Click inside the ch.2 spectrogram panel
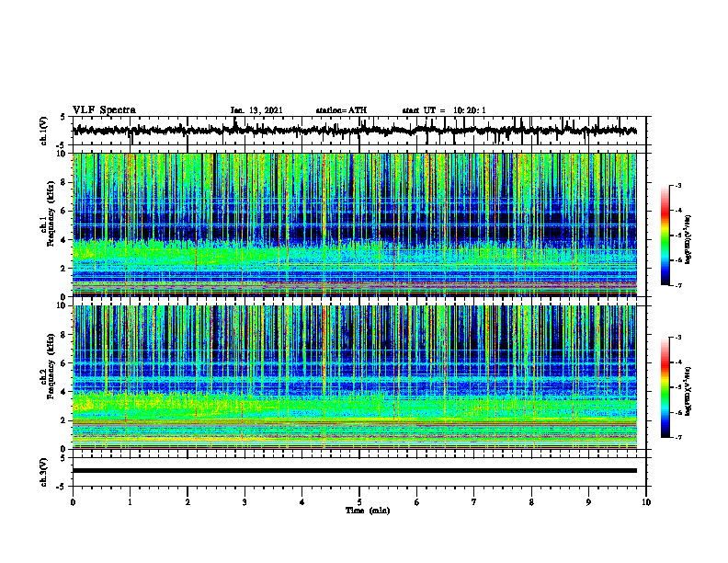728x563 pixels. (354, 377)
